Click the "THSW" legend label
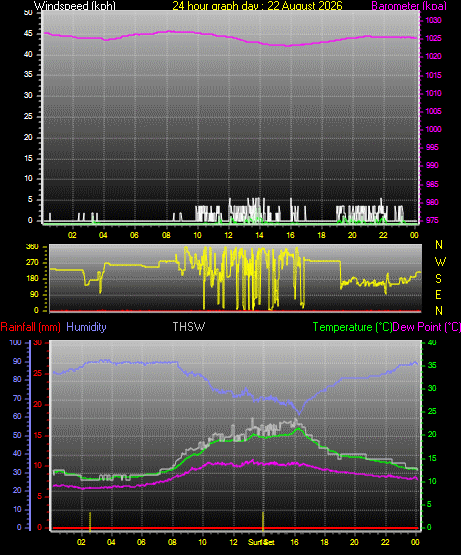The image size is (461, 555). pyautogui.click(x=189, y=327)
